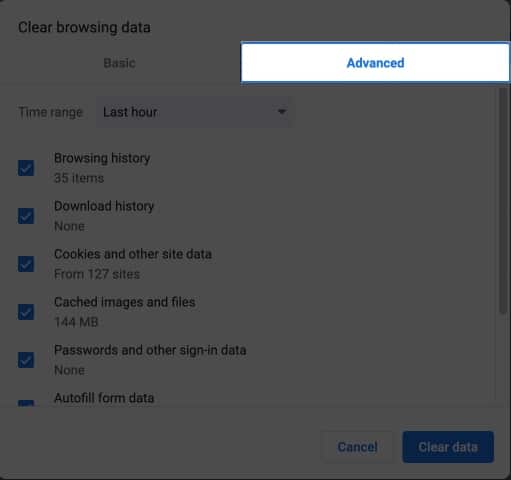This screenshot has height=480, width=511.
Task: Select the Advanced tab
Action: pos(375,63)
